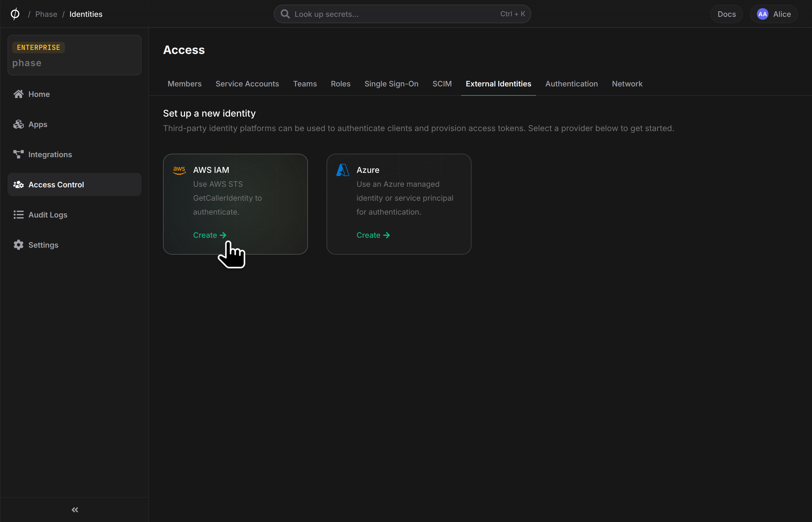812x522 pixels.
Task: Click the Audit Logs list icon
Action: pos(19,215)
